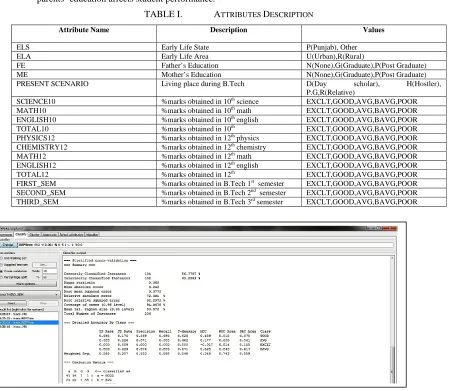Click the 'FIRST_SEM' attribute cell
The image size is (449, 391).
click(84, 184)
